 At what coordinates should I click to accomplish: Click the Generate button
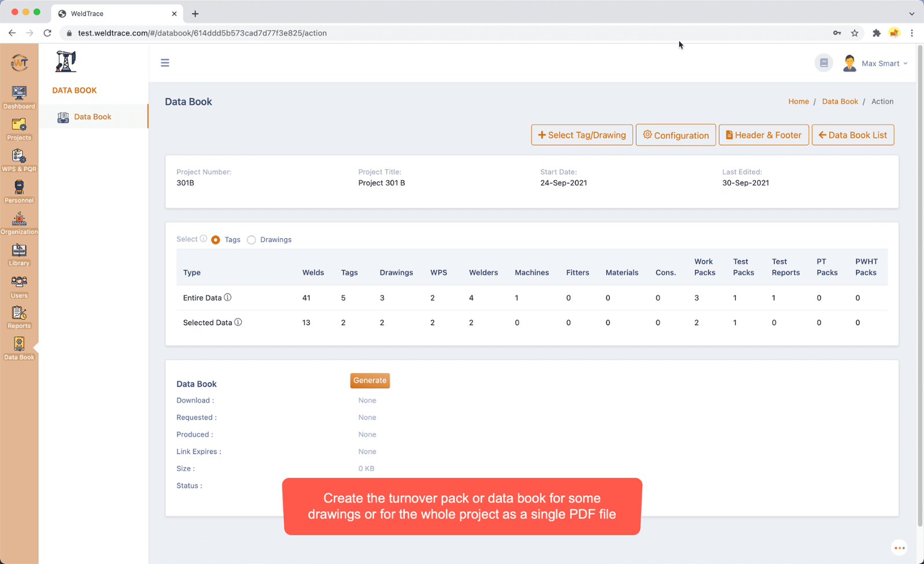[370, 380]
